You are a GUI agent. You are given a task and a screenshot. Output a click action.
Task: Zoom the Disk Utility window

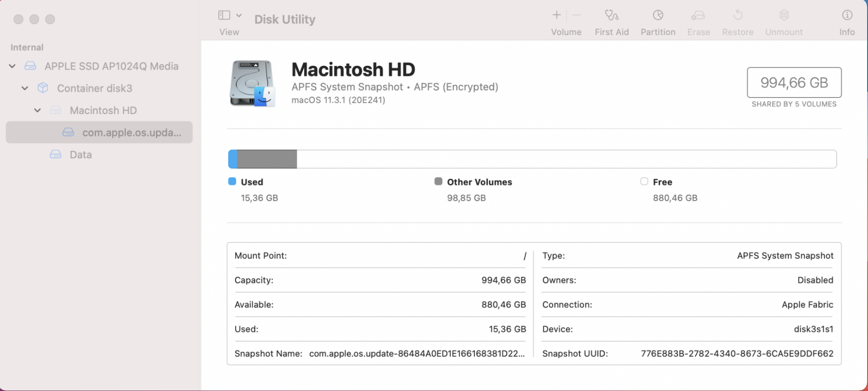50,19
